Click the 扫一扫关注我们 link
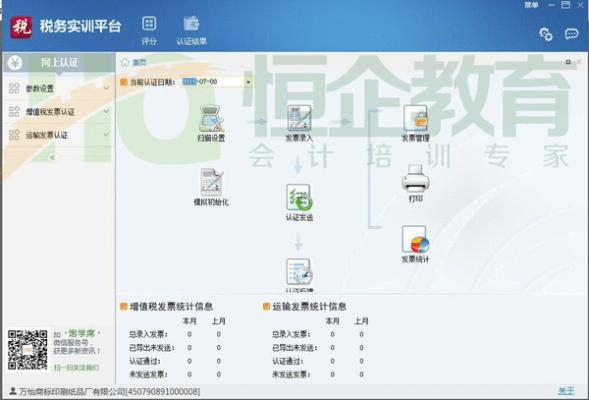Viewport: 589px width, 400px height. [76, 367]
